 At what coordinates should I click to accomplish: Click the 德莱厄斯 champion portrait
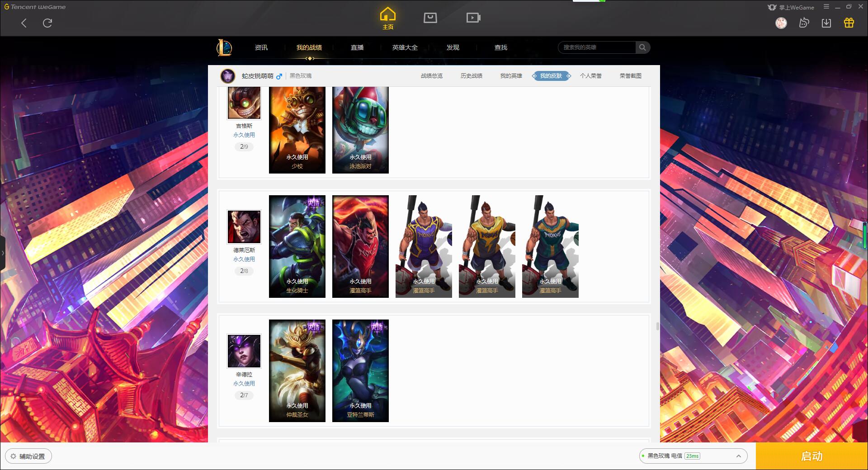(x=244, y=227)
